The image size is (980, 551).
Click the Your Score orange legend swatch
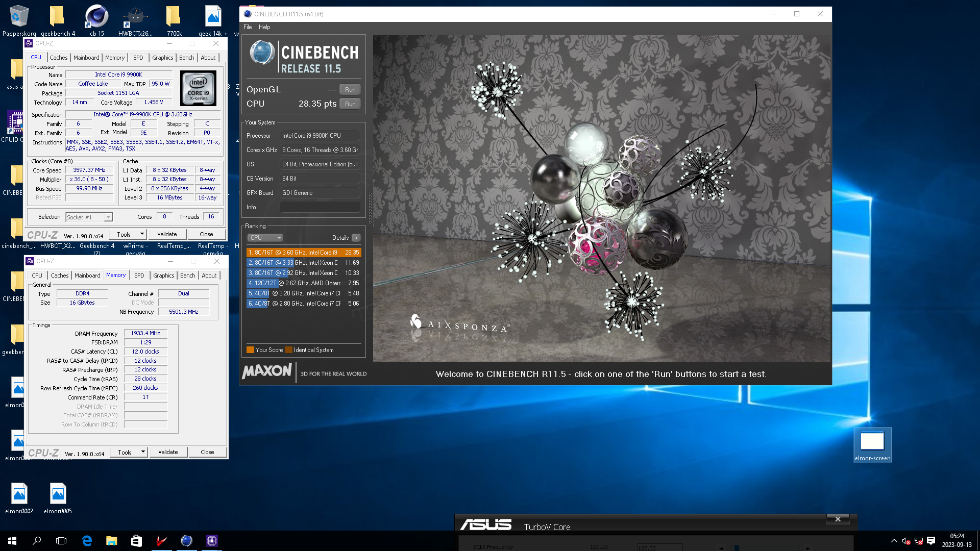click(250, 350)
